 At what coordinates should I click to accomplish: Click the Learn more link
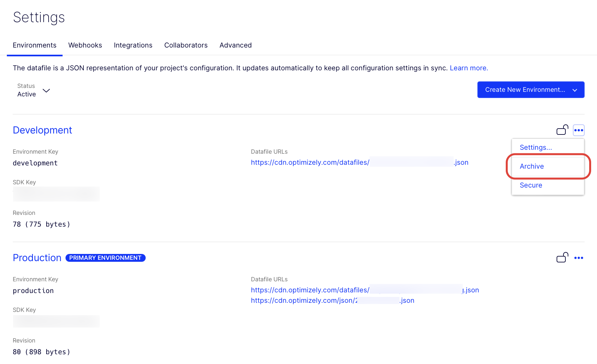click(x=469, y=68)
